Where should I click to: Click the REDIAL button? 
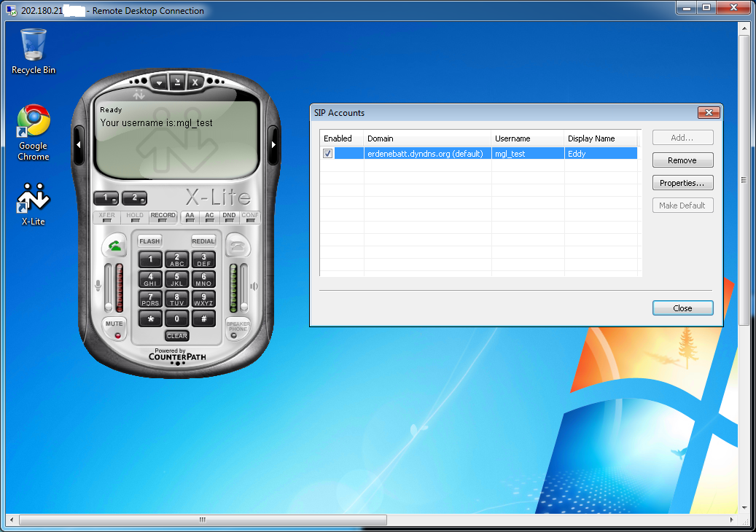coord(203,241)
